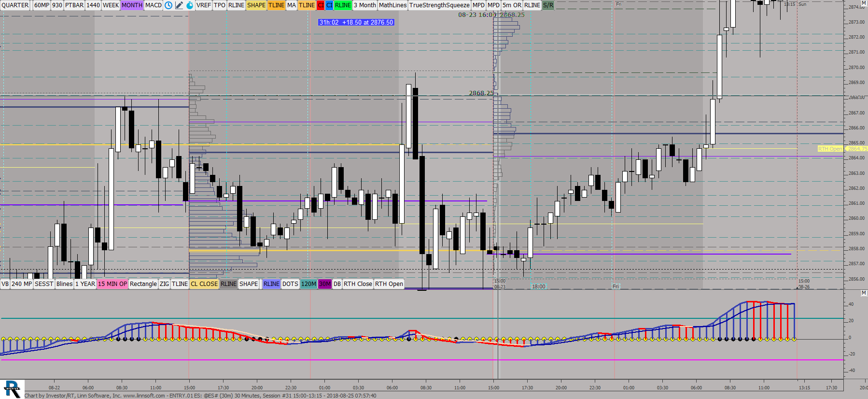Toggle the RTH Open button in lower toolbar
The height and width of the screenshot is (399, 868).
pos(389,284)
